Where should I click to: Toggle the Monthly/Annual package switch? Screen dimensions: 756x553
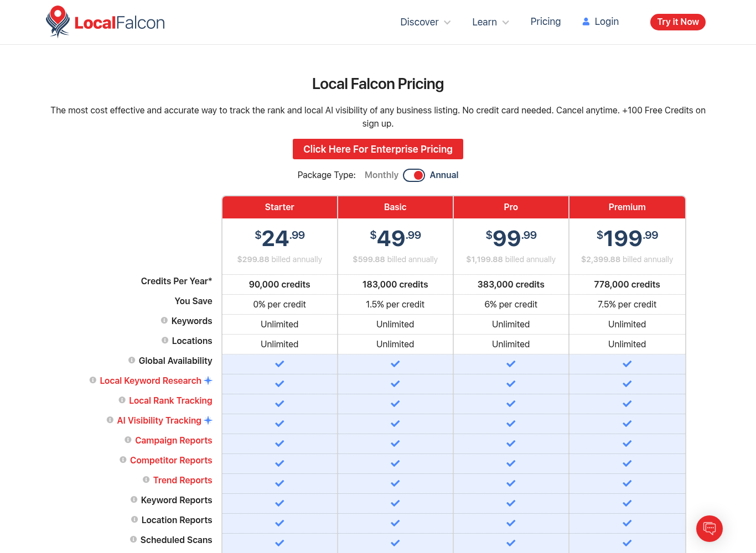(414, 175)
